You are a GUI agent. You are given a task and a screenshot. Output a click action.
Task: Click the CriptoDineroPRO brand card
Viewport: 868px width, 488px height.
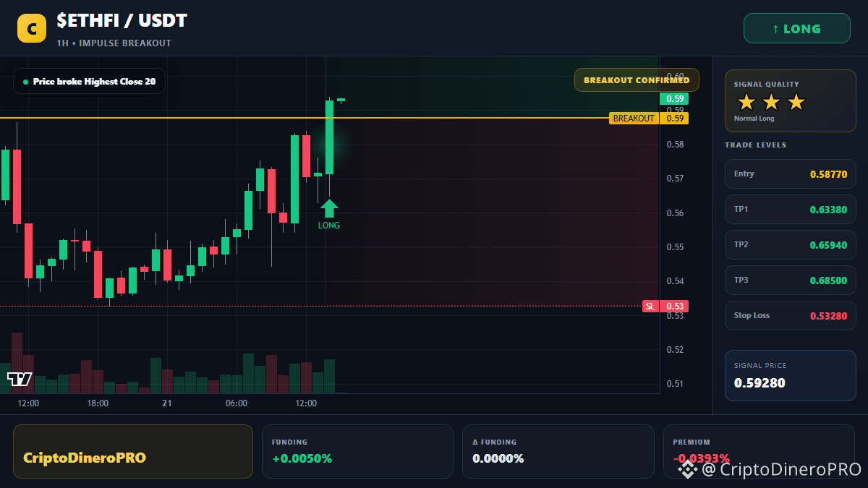133,451
